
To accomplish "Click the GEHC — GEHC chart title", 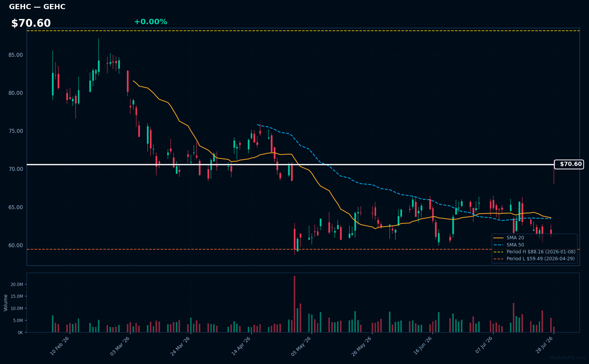I will (x=37, y=7).
